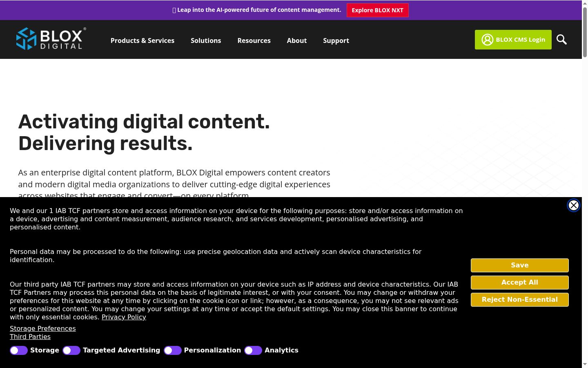Click the search magnifier icon
Screen dimensions: 588x368
pos(561,40)
